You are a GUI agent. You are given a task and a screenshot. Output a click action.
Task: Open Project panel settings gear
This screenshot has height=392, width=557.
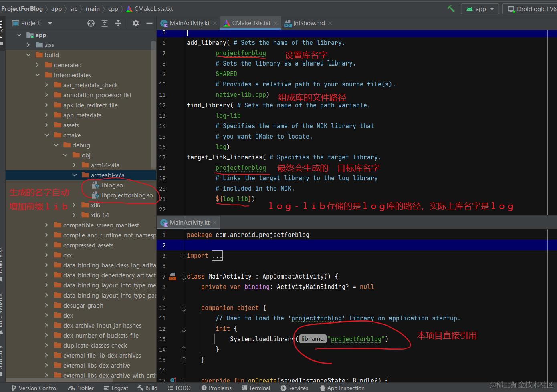coord(136,23)
